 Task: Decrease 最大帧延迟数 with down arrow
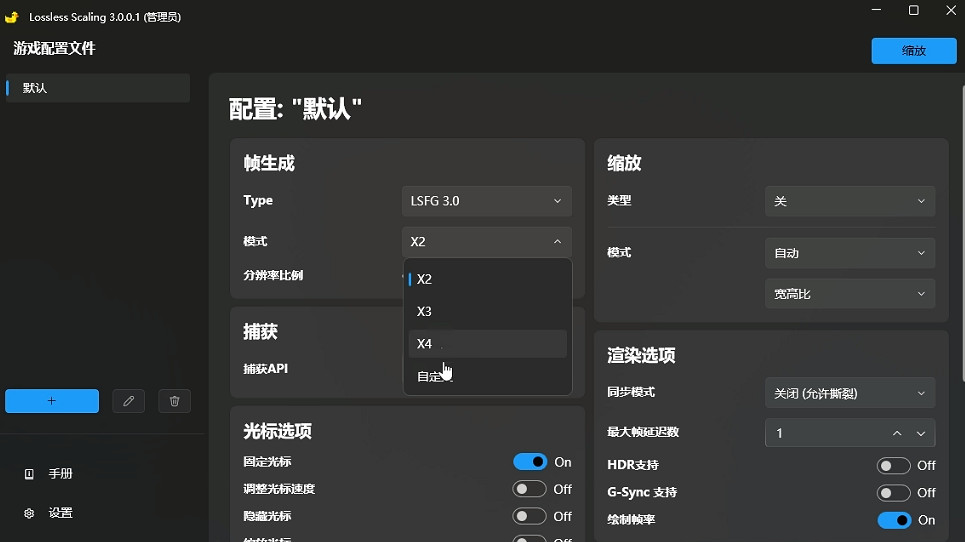[921, 433]
